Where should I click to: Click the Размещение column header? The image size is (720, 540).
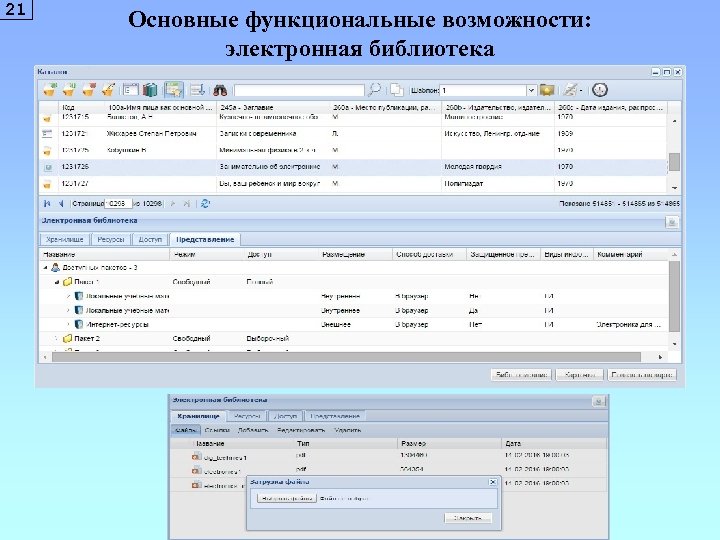(x=355, y=254)
